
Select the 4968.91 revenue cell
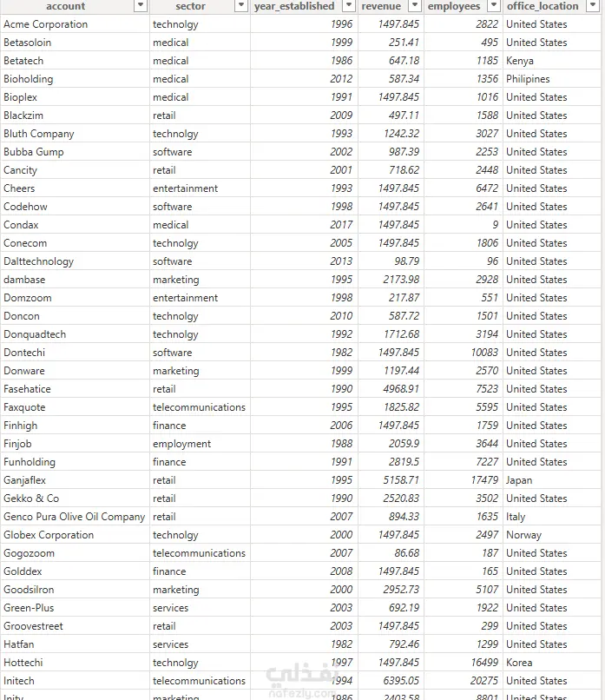tap(391, 389)
